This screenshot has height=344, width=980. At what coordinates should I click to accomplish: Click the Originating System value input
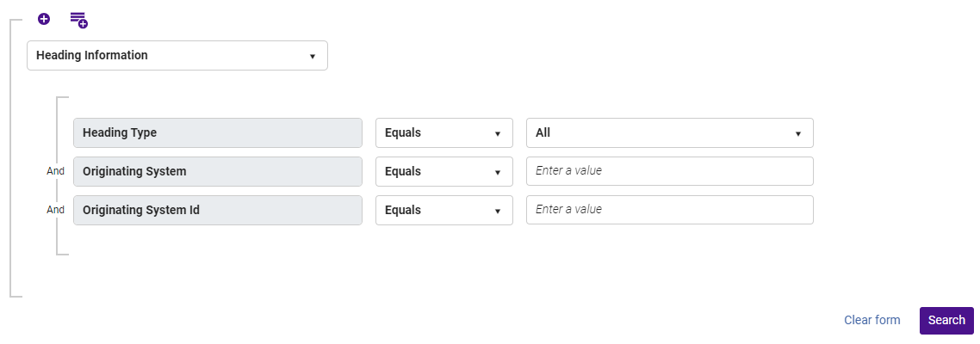(669, 171)
